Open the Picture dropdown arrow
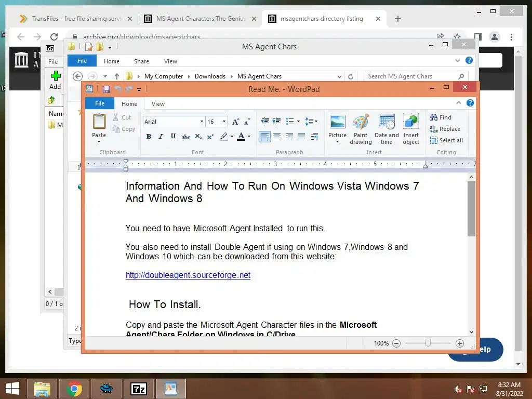 tap(337, 141)
